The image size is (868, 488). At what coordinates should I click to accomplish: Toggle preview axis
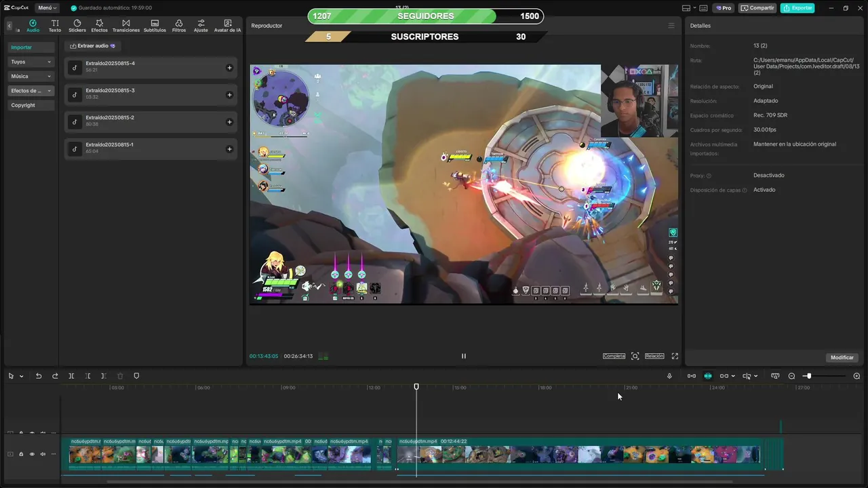coord(747,376)
